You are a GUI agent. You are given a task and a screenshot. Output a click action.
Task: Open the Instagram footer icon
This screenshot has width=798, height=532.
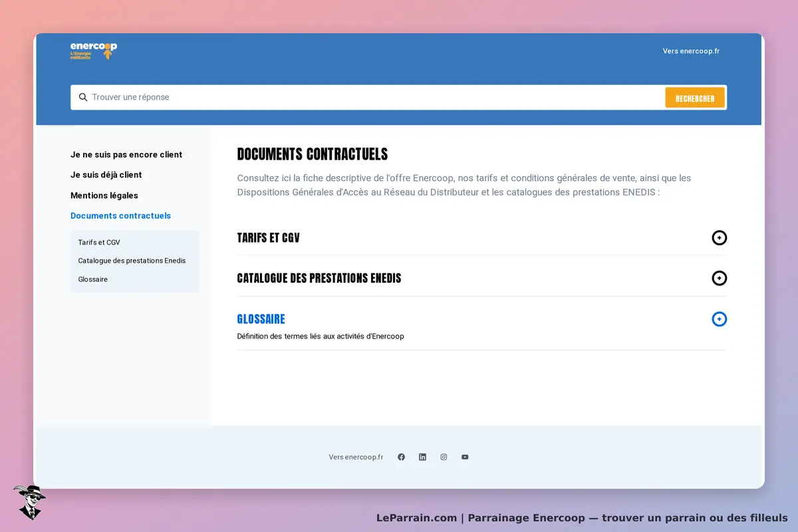[444, 457]
